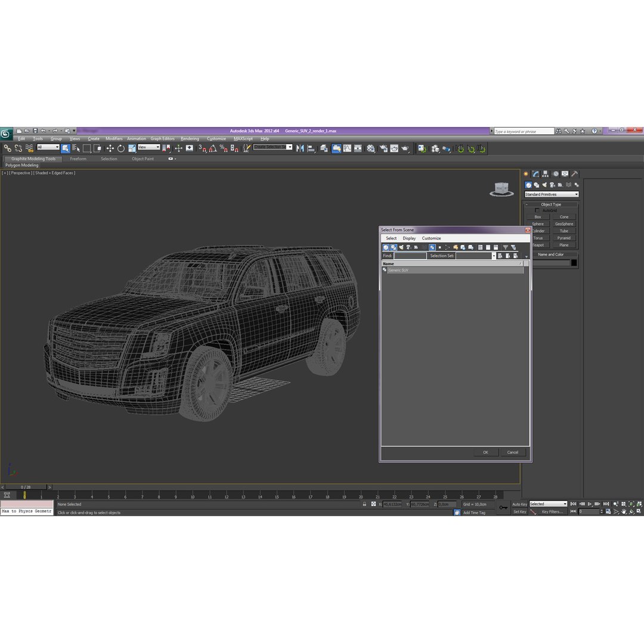This screenshot has height=644, width=644.
Task: Click the GeoSphere primitive button
Action: 564,224
